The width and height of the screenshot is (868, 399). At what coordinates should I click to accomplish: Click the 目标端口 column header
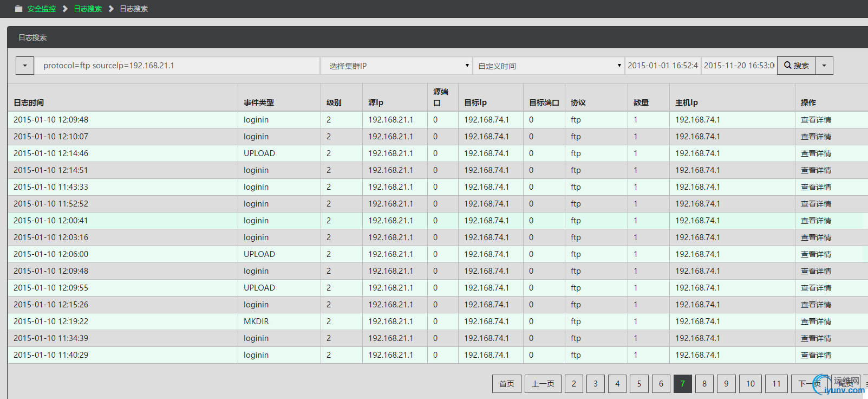point(544,102)
